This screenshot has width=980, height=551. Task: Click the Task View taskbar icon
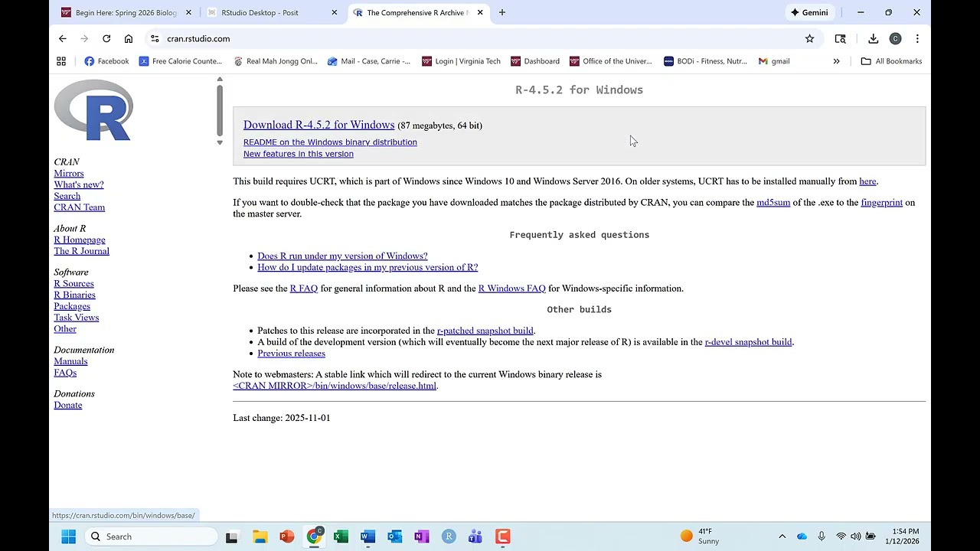pos(232,536)
